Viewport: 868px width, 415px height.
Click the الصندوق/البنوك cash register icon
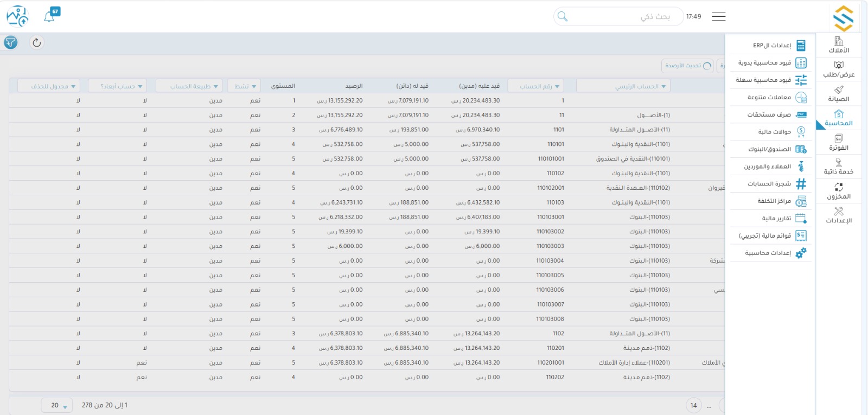801,149
